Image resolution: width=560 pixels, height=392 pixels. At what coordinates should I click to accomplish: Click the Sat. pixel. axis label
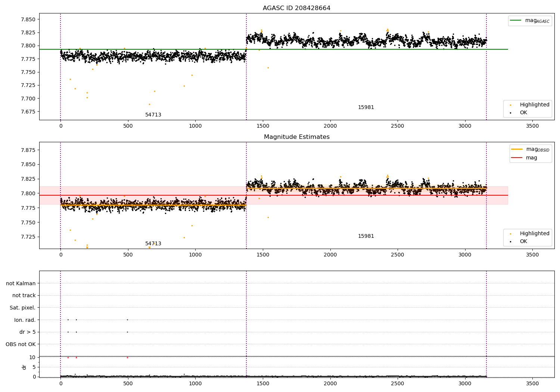click(x=22, y=308)
